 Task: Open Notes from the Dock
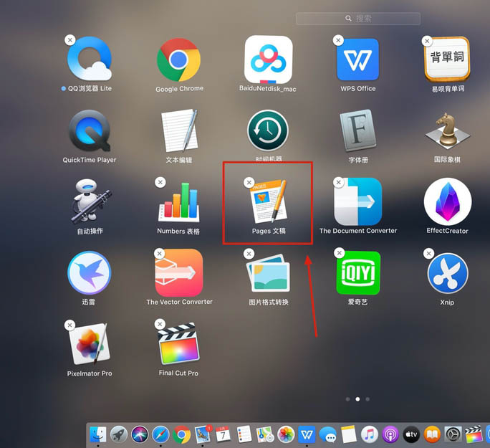tap(349, 434)
